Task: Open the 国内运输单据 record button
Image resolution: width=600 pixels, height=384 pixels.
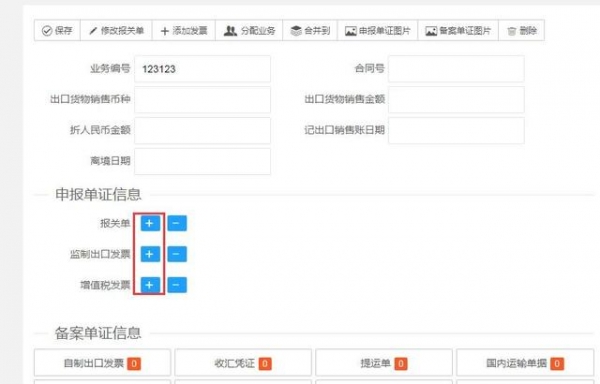Action: coord(525,363)
